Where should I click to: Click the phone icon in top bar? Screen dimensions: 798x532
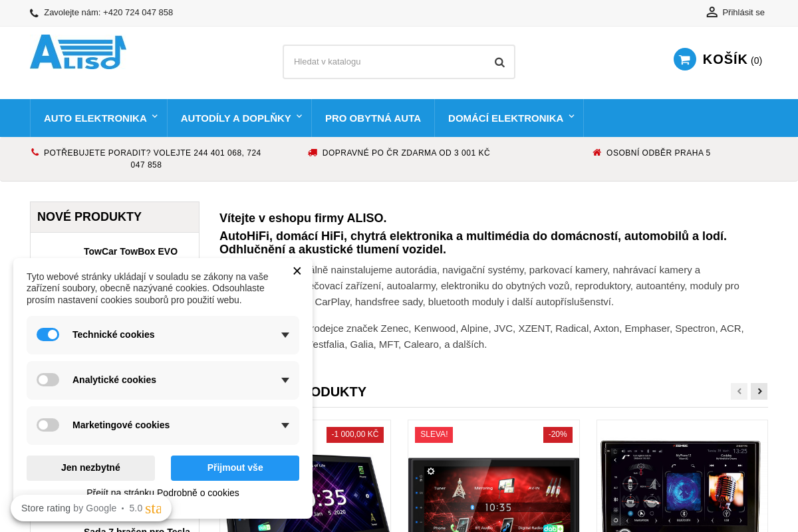(x=33, y=12)
